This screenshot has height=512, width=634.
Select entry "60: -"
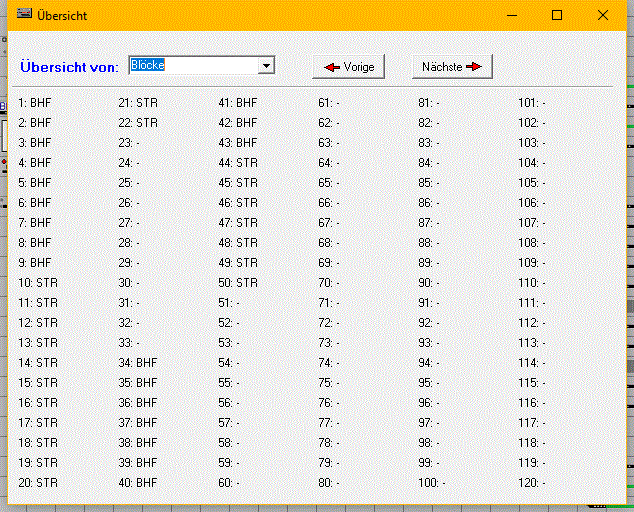229,483
